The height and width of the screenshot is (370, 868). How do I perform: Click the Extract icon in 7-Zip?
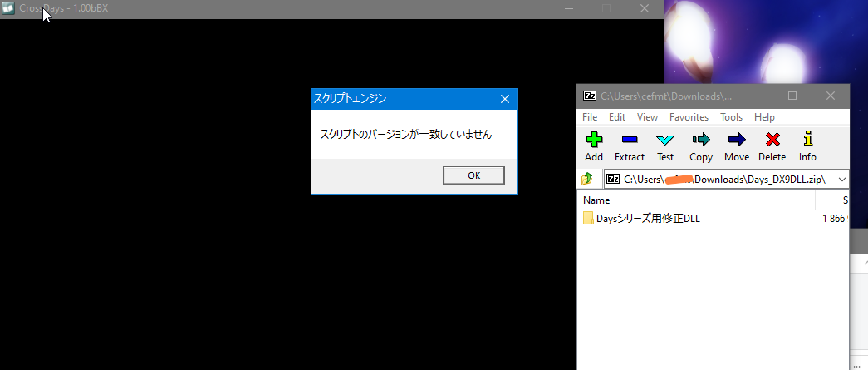tap(630, 146)
